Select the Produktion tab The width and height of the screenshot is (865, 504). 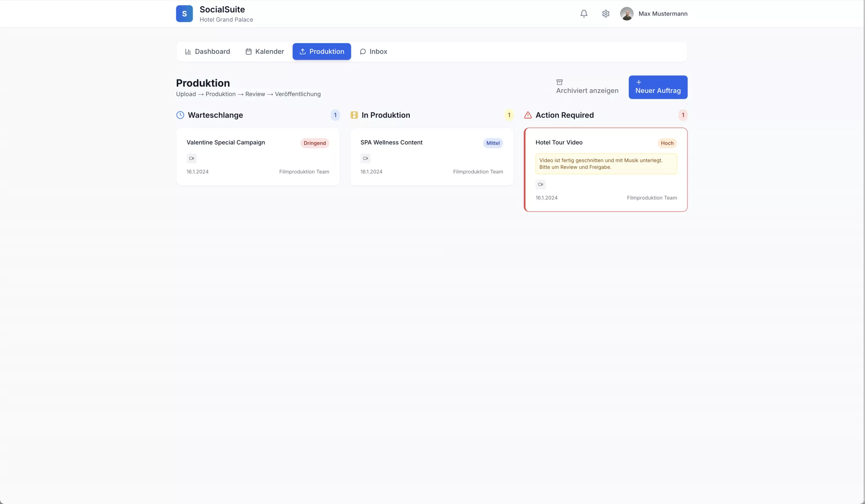click(x=322, y=51)
